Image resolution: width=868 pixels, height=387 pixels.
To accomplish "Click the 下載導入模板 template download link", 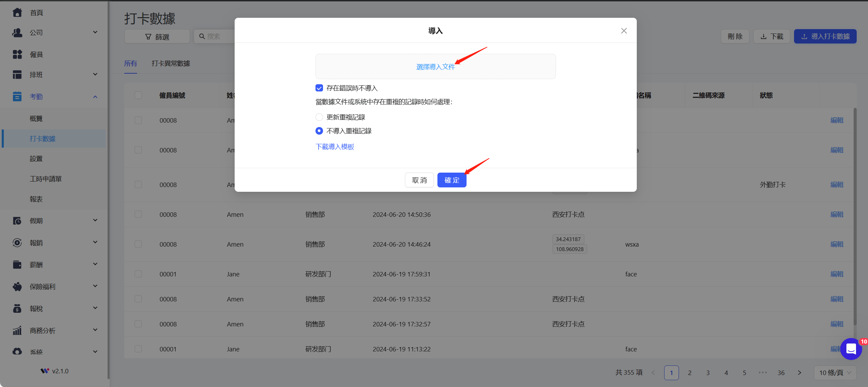I will click(335, 147).
